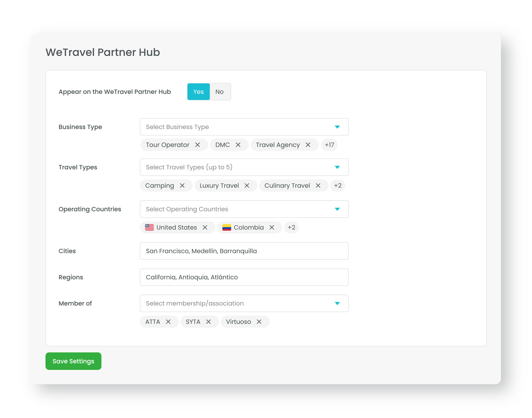This screenshot has width=532, height=418.
Task: Click the Save Settings button
Action: coord(73,361)
